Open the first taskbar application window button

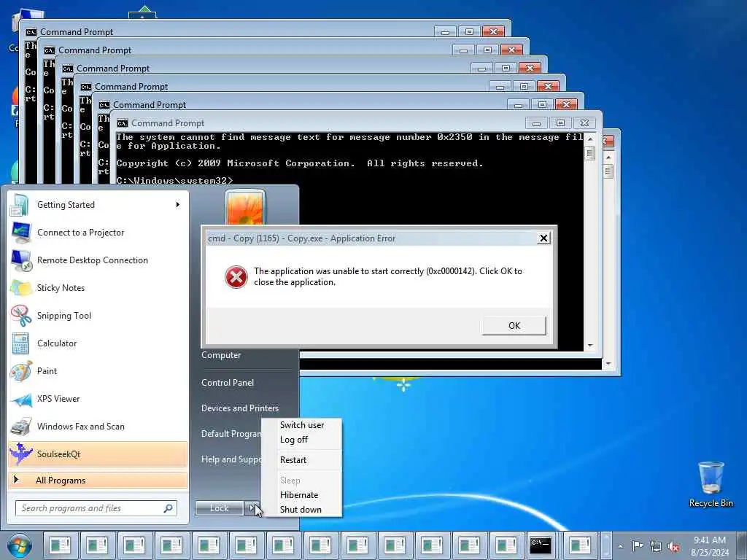60,545
